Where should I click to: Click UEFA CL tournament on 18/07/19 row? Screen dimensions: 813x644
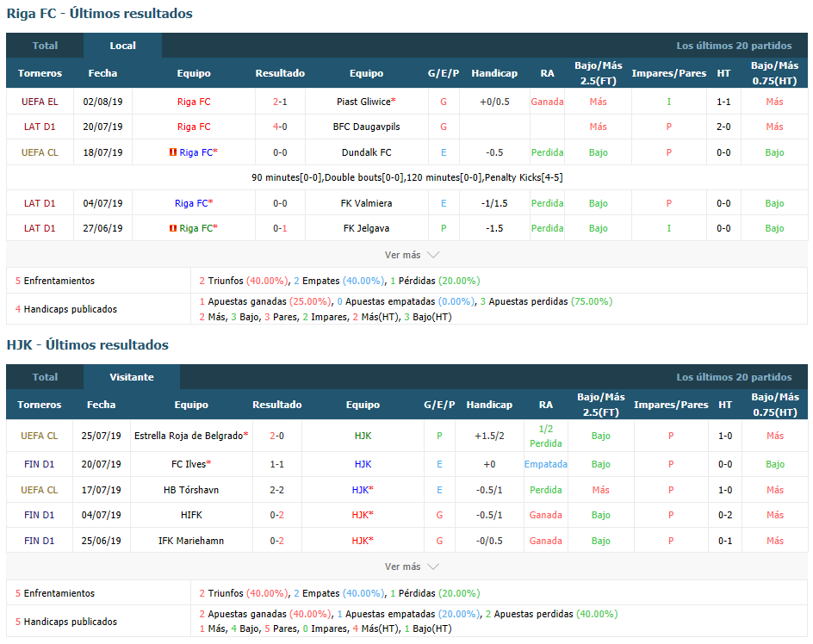[x=40, y=152]
